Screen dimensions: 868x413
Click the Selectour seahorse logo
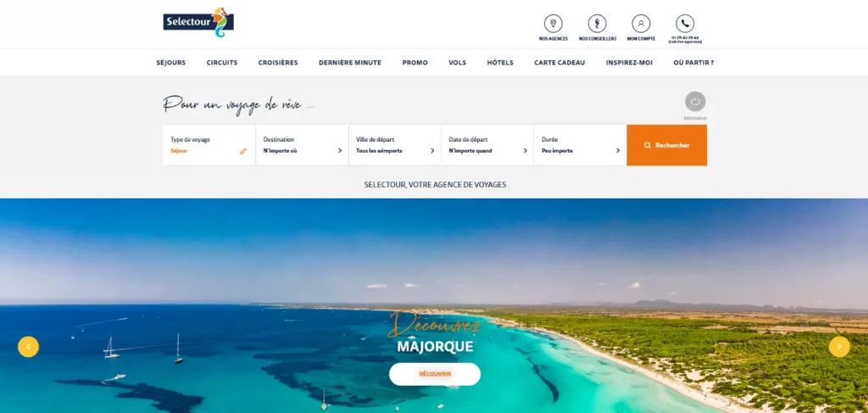pyautogui.click(x=198, y=22)
